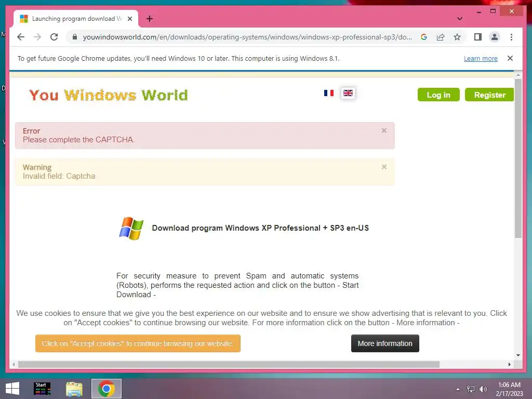Select the Launching program download tab

pyautogui.click(x=76, y=19)
